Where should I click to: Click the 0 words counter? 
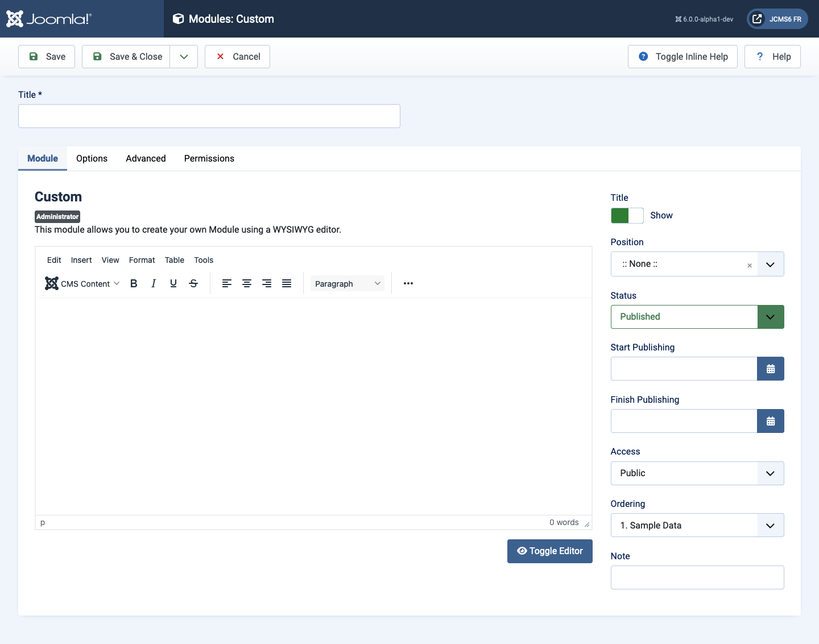564,522
